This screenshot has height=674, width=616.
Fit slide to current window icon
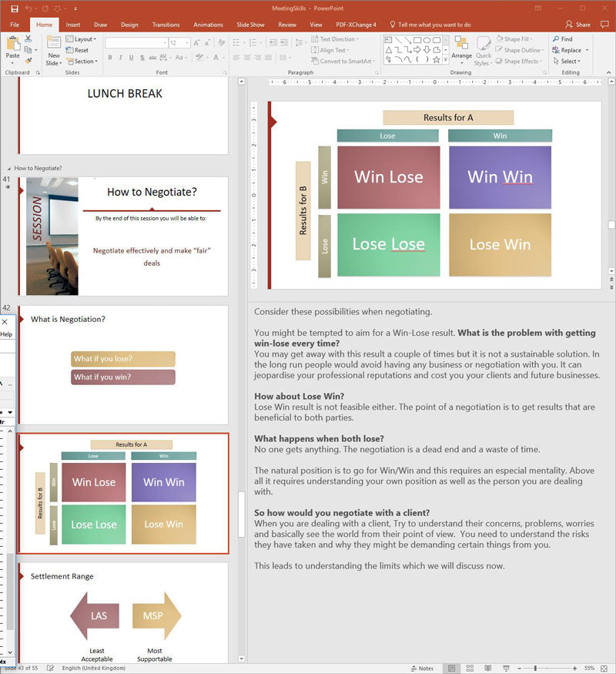[604, 669]
